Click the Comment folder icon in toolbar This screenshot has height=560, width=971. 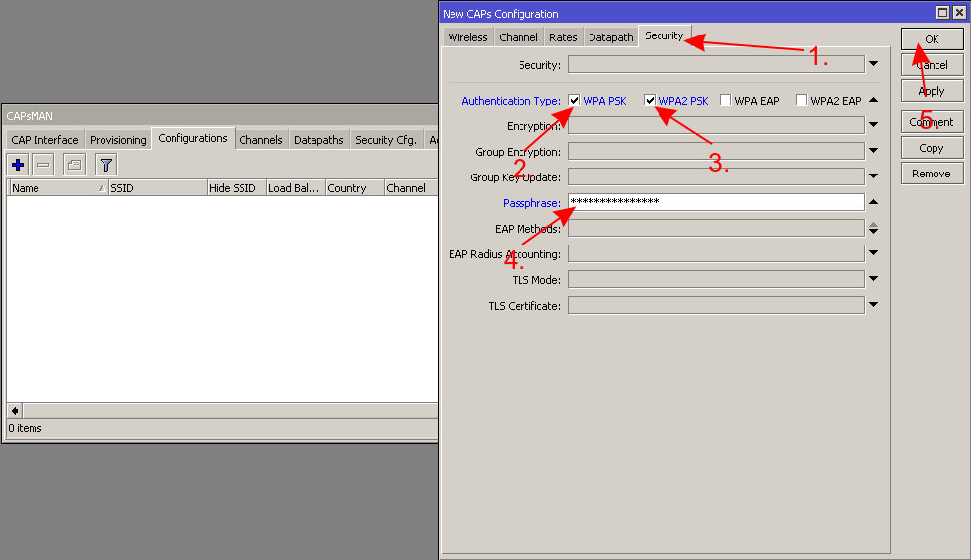74,165
